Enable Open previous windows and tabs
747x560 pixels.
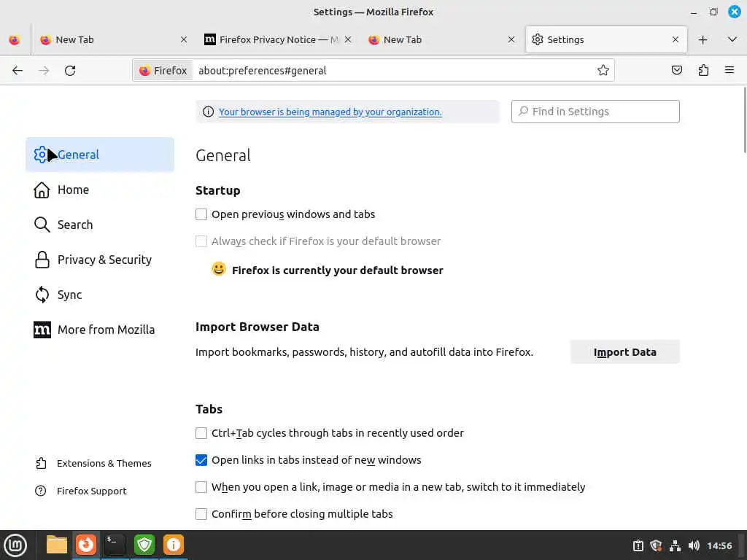tap(201, 214)
